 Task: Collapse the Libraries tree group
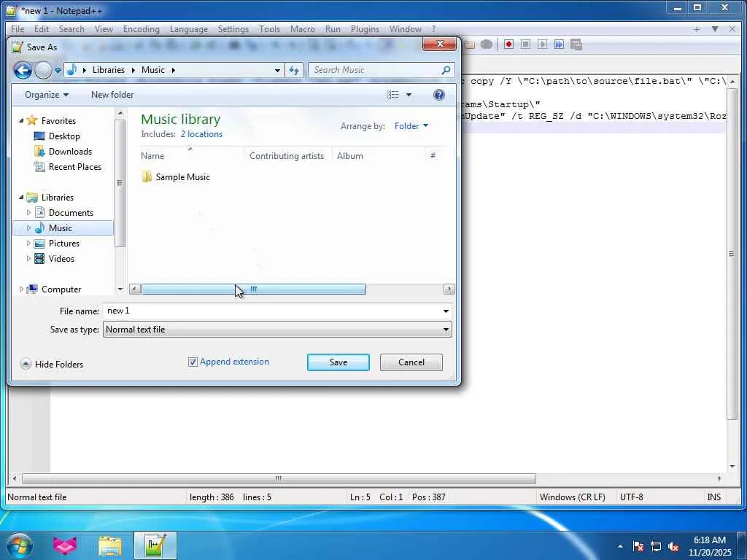(21, 197)
